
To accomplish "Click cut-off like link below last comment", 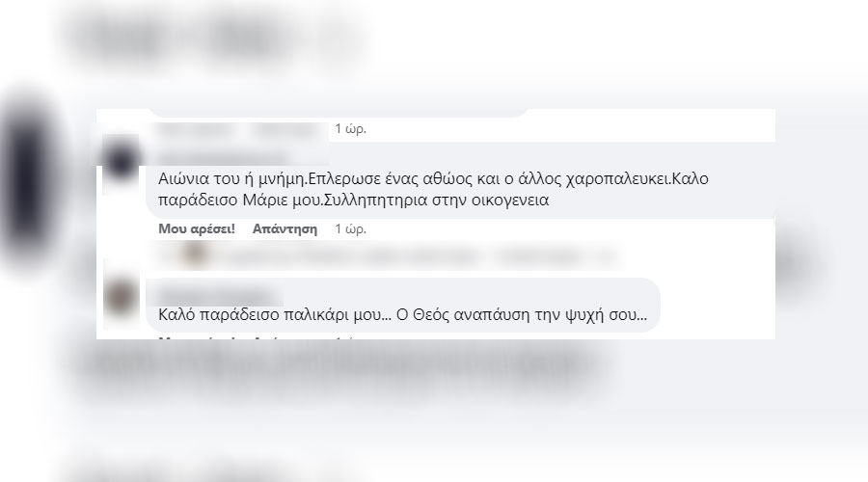I will point(197,337).
